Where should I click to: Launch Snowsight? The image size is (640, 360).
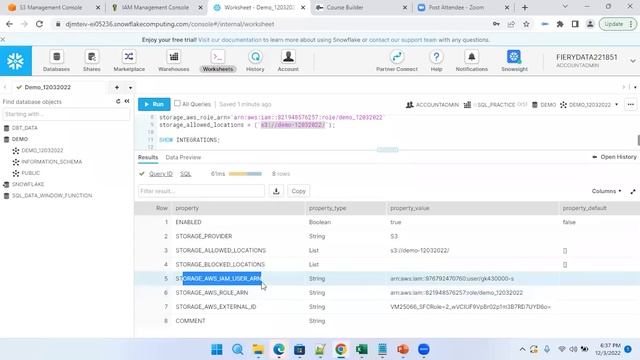[514, 61]
